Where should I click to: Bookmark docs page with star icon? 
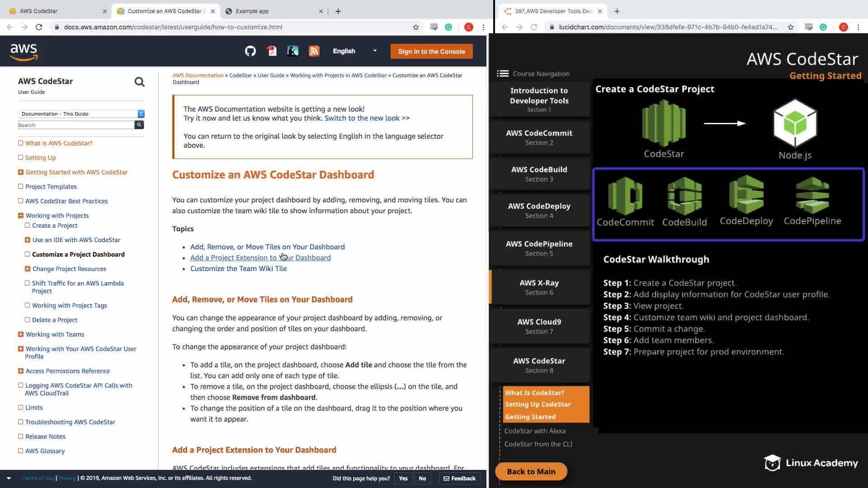415,27
